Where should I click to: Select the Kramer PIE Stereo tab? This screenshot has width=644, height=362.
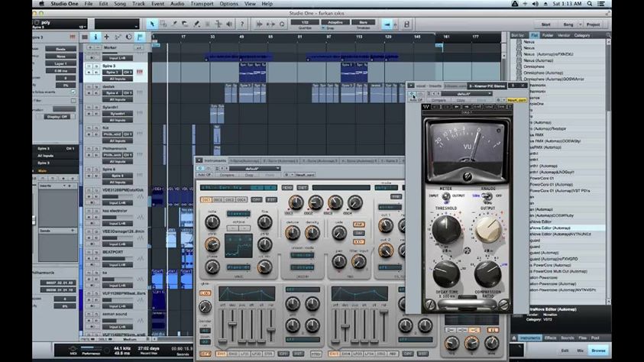pyautogui.click(x=487, y=86)
